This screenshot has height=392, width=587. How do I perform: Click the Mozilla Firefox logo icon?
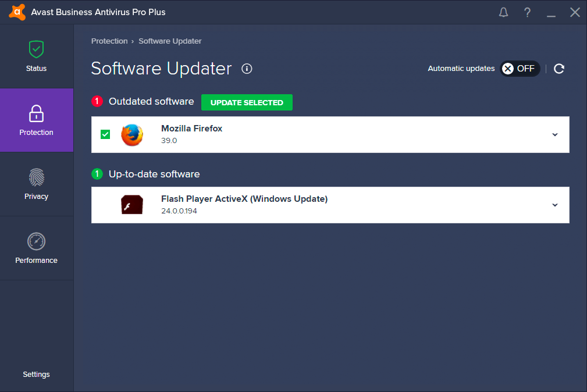point(131,134)
